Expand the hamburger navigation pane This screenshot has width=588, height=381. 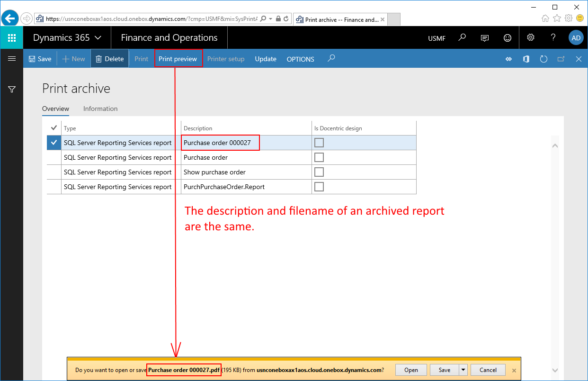[x=12, y=59]
